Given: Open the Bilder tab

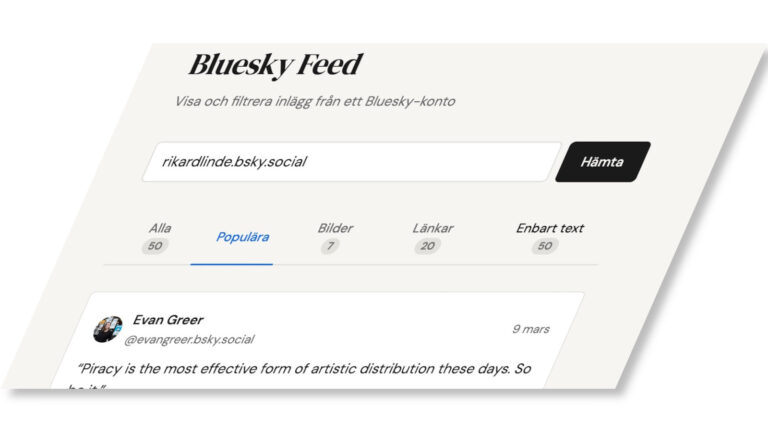Looking at the screenshot, I should (x=335, y=228).
